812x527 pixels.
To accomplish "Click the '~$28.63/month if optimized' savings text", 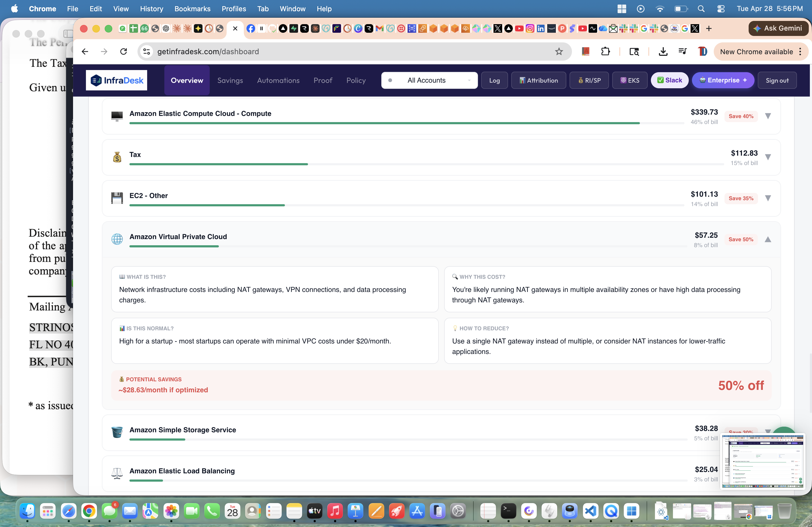I will (x=163, y=390).
